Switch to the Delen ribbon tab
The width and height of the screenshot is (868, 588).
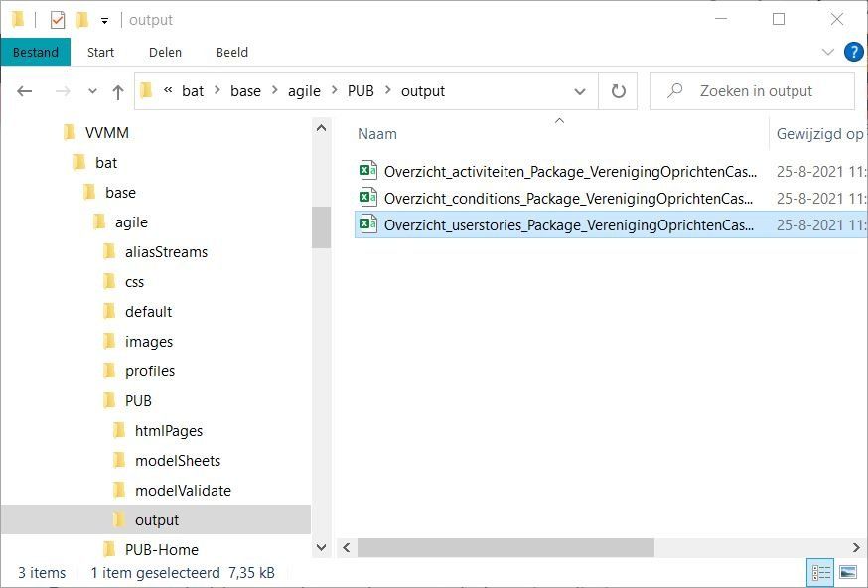pyautogui.click(x=165, y=52)
